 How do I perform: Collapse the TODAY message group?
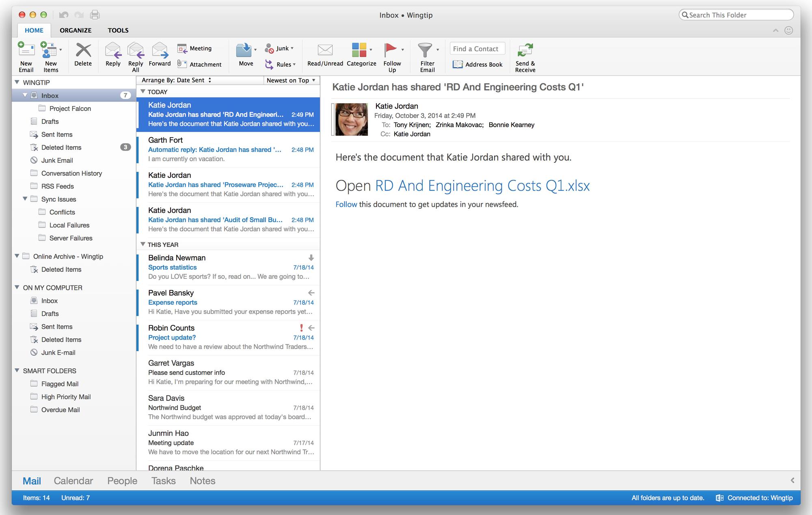pos(143,91)
